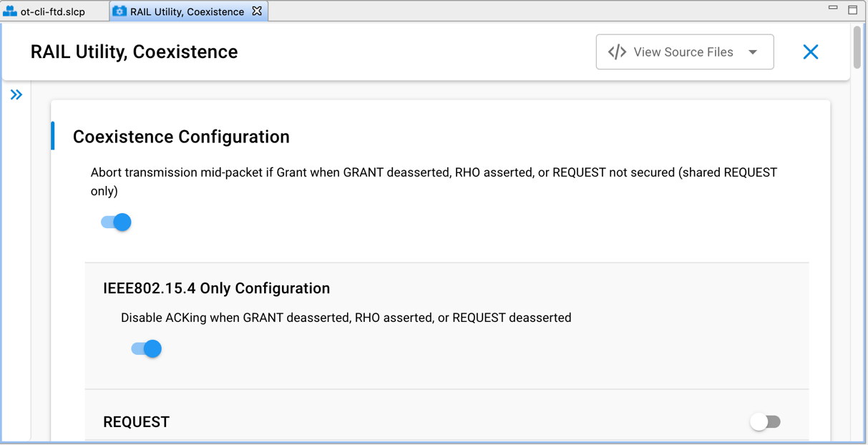Screen dimensions: 868x445
Task: Maximize the editor pane
Action: point(852,10)
